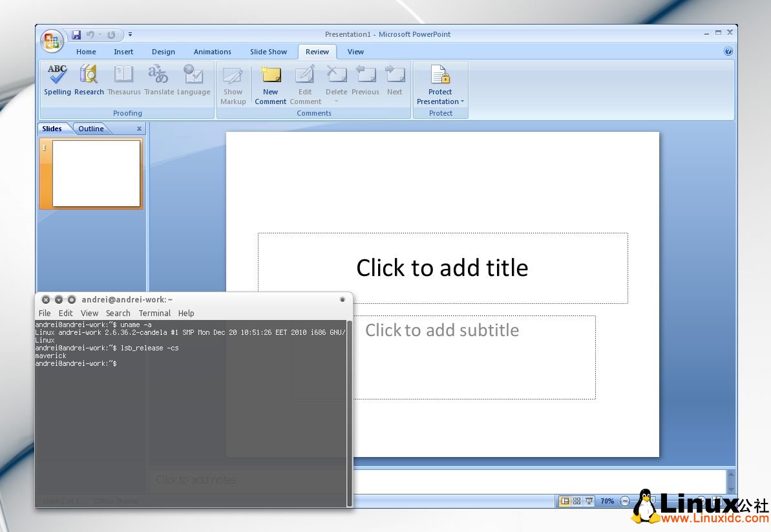Click the zoom out minus button
The height and width of the screenshot is (532, 771).
click(625, 501)
